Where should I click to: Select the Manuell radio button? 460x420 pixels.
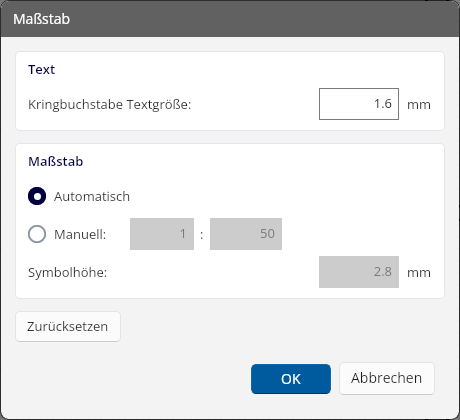click(37, 234)
